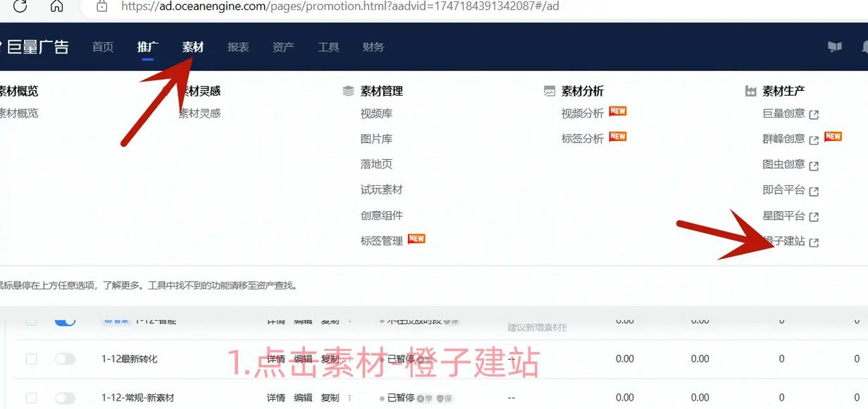Screen dimensions: 868x409
Task: View 详情 for 1-12-常规-新素材
Action: point(275,398)
